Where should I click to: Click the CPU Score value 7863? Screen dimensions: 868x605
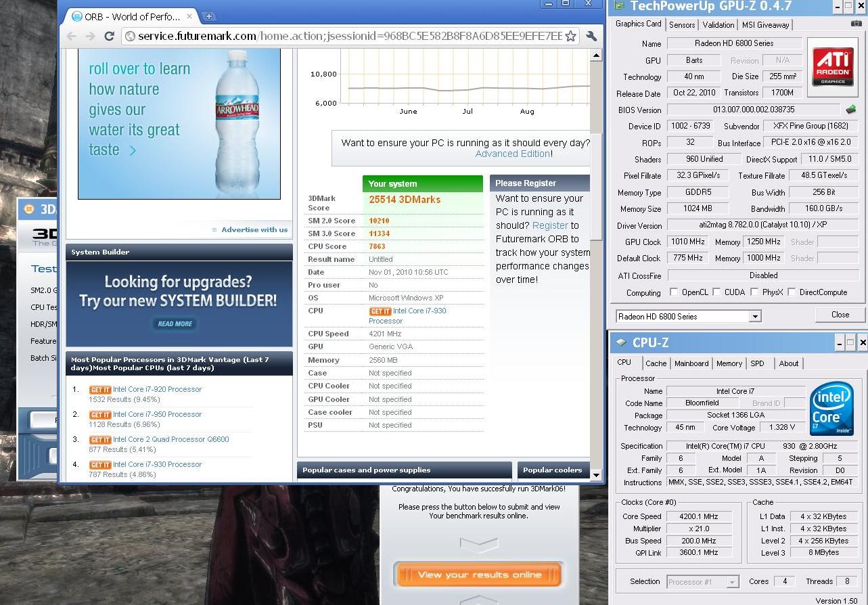(x=377, y=247)
